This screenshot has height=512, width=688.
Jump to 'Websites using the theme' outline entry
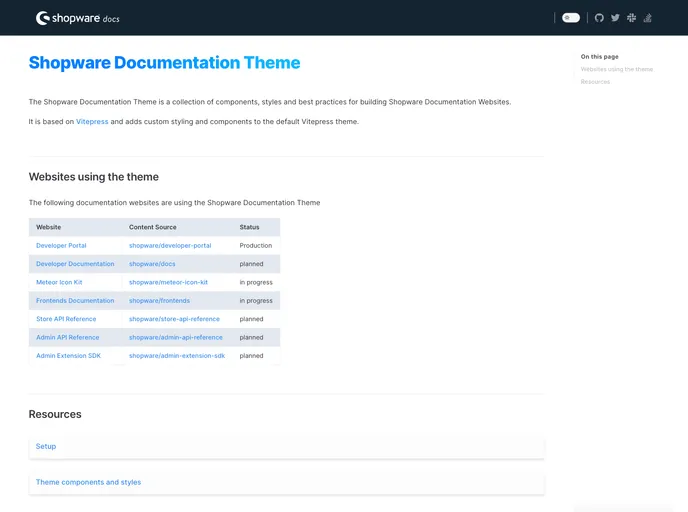tap(616, 69)
